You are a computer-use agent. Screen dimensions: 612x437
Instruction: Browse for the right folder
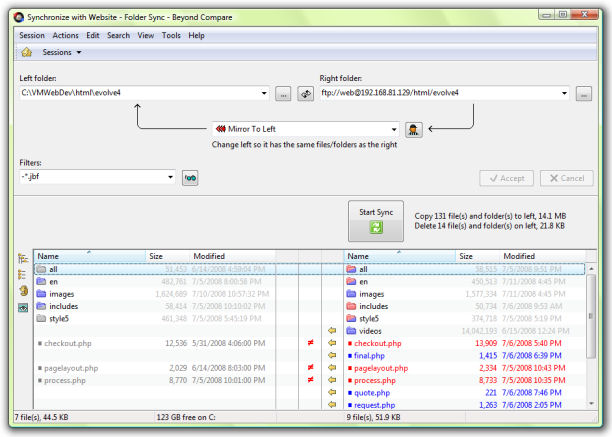(x=584, y=94)
